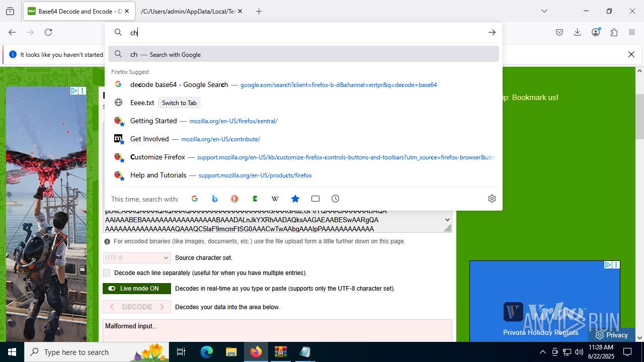Show hidden tray icons chevron
The width and height of the screenshot is (644, 362).
tap(542, 352)
